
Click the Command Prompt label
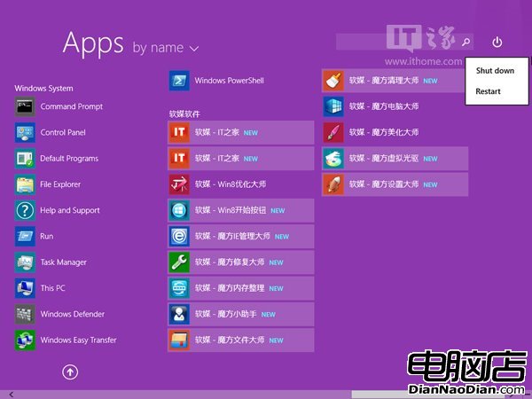pos(72,106)
